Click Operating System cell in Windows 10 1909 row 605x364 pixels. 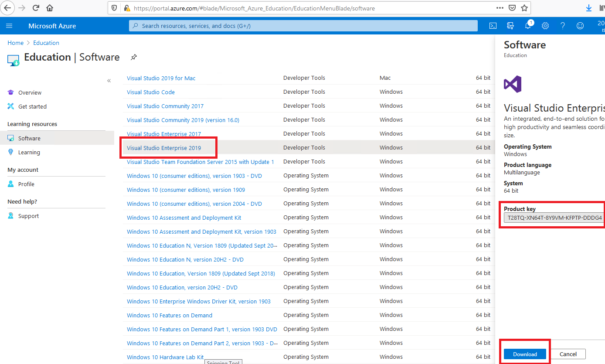(x=306, y=190)
